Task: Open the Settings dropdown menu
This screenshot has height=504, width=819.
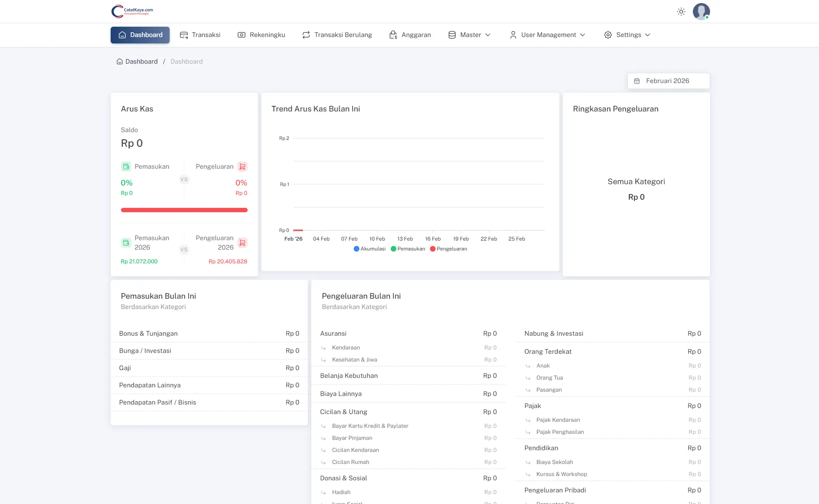Action: pyautogui.click(x=627, y=35)
